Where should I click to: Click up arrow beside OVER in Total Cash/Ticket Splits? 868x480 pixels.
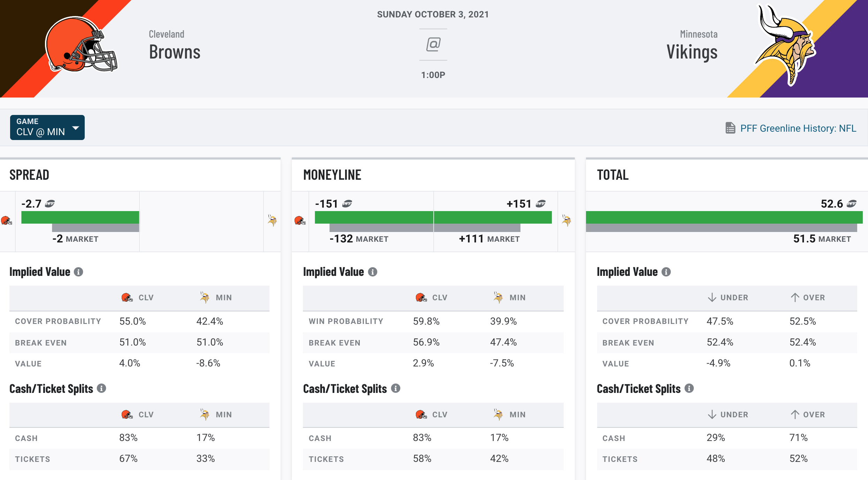coord(795,415)
